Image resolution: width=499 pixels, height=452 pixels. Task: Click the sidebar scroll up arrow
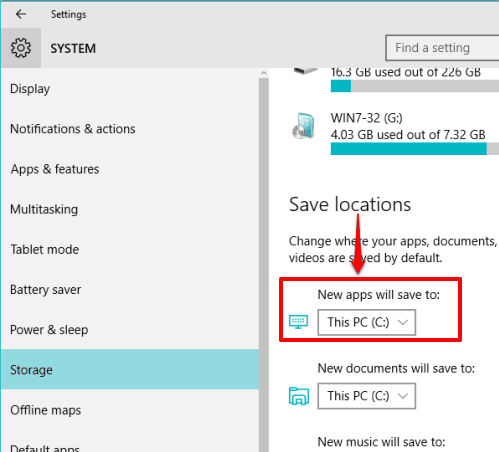[264, 73]
